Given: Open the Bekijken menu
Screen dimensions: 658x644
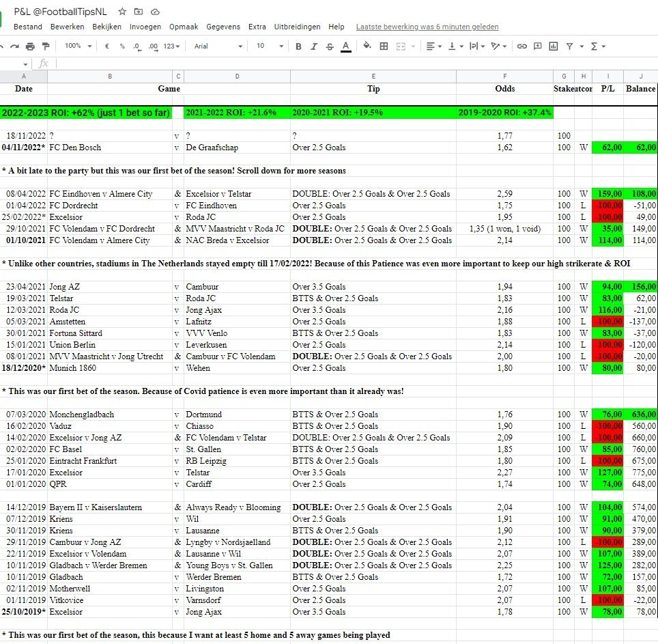Looking at the screenshot, I should pos(106,27).
